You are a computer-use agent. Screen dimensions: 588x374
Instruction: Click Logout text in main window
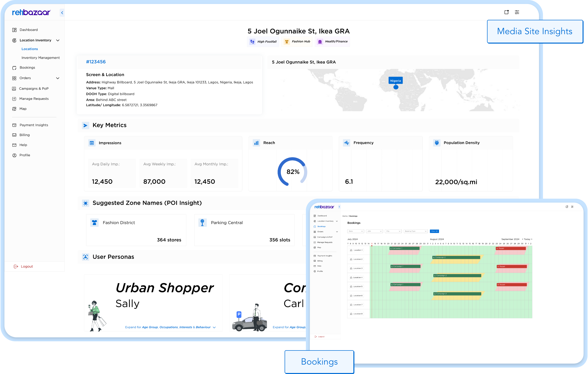(x=27, y=267)
